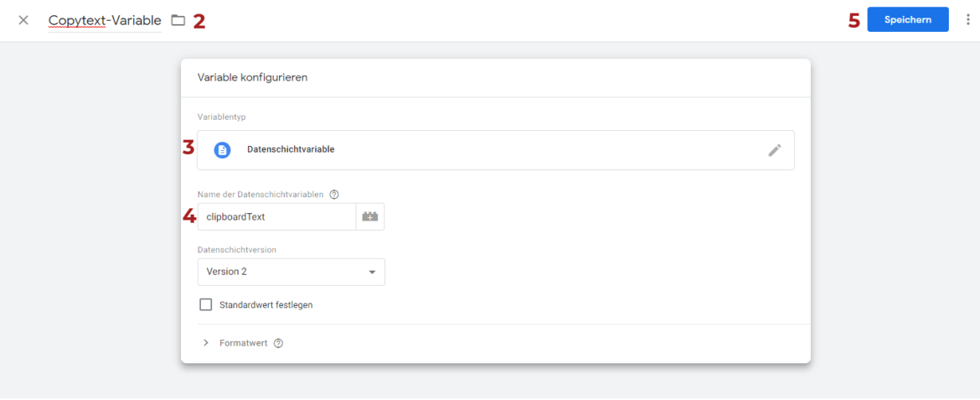Screen dimensions: 980x400
Task: Enable the Standardwert festlegen checkbox
Action: pyautogui.click(x=206, y=304)
